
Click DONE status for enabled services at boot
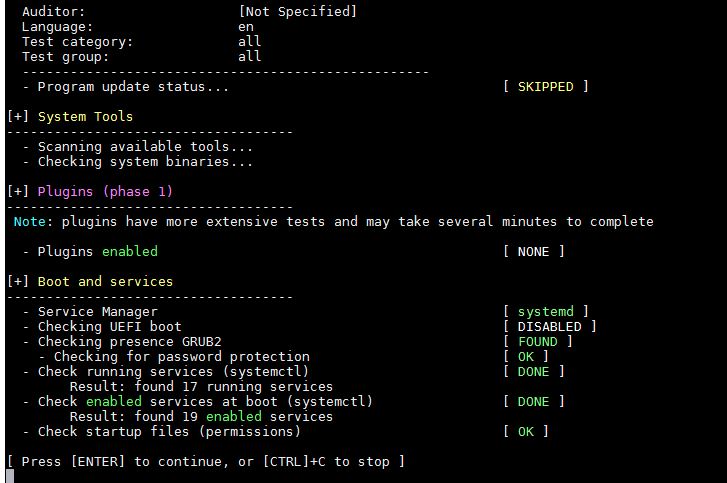pyautogui.click(x=533, y=402)
